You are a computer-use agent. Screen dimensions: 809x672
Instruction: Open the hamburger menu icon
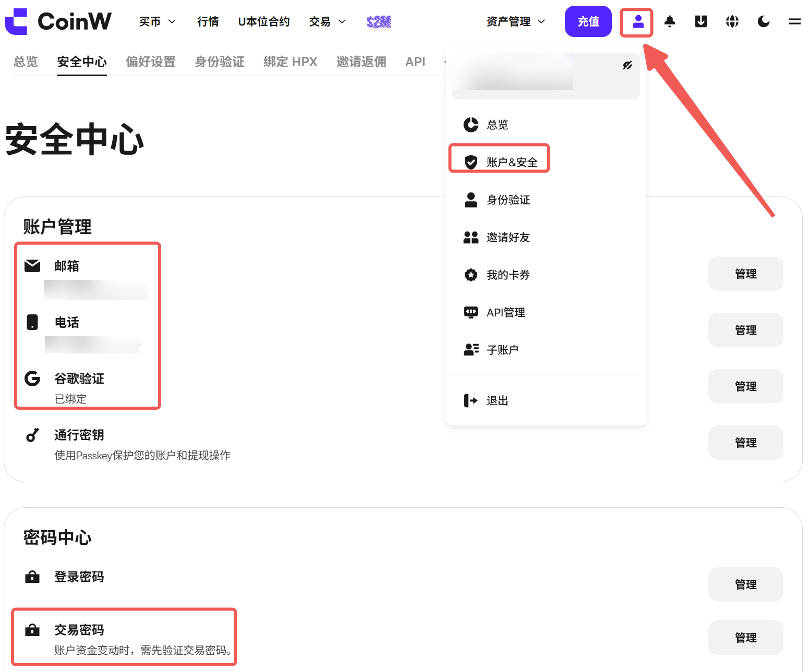[x=794, y=21]
